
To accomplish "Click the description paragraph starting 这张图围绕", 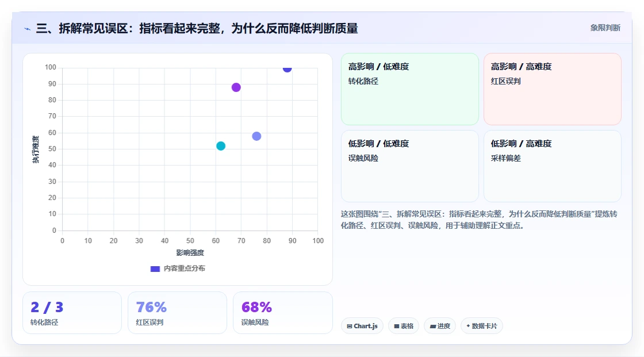I will tap(479, 220).
